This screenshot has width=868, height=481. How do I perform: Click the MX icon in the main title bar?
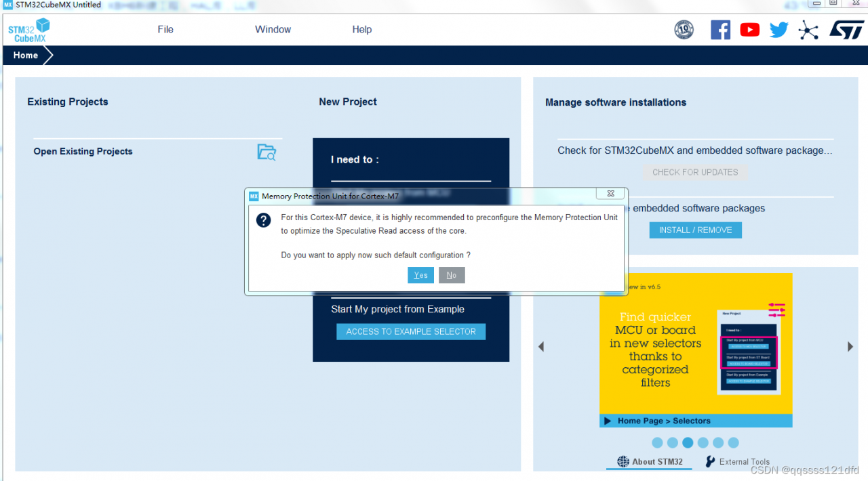tap(7, 5)
